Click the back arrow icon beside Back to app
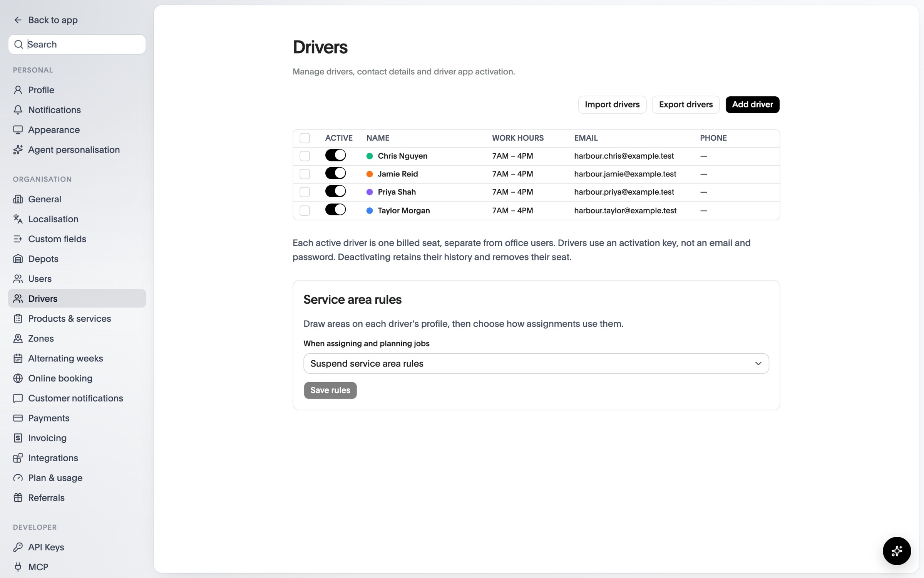924x578 pixels. [18, 20]
